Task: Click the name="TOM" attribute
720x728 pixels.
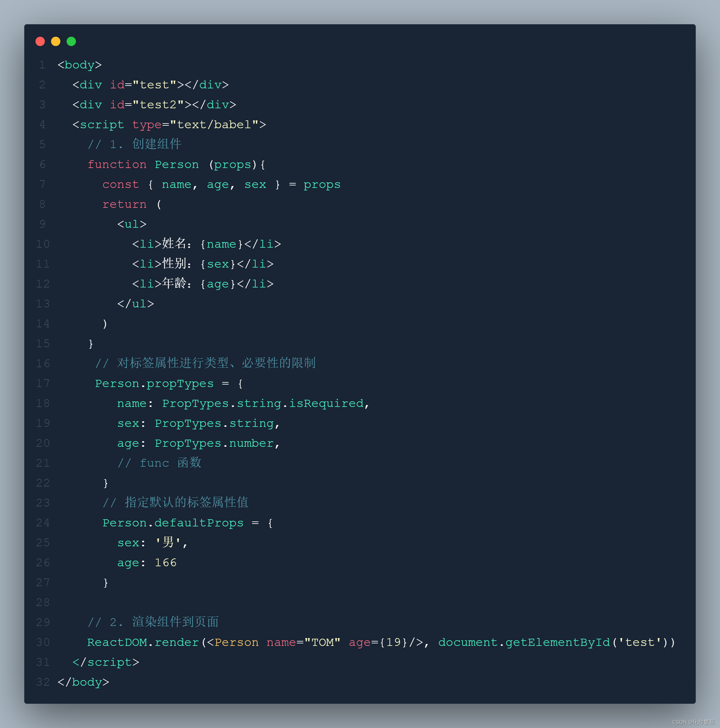Action: tap(304, 642)
